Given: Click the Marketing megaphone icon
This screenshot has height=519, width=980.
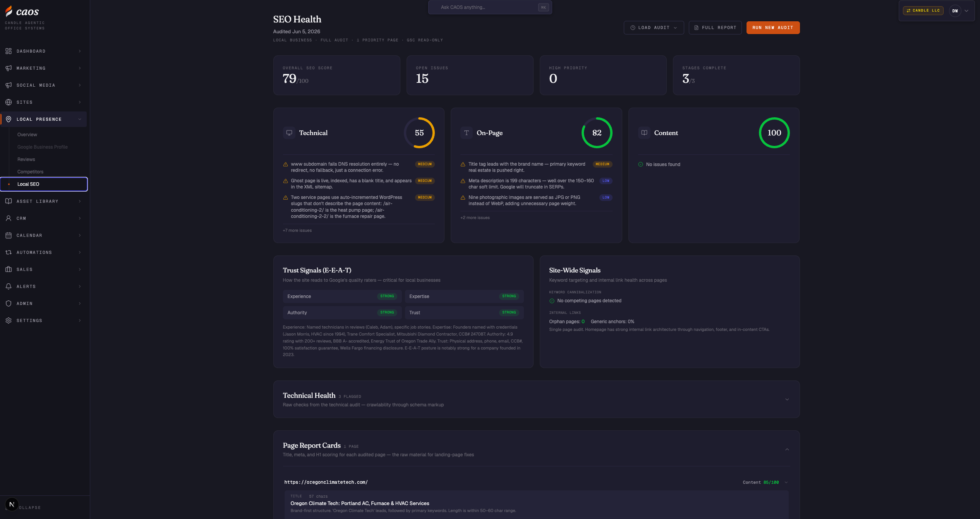Looking at the screenshot, I should pyautogui.click(x=9, y=68).
